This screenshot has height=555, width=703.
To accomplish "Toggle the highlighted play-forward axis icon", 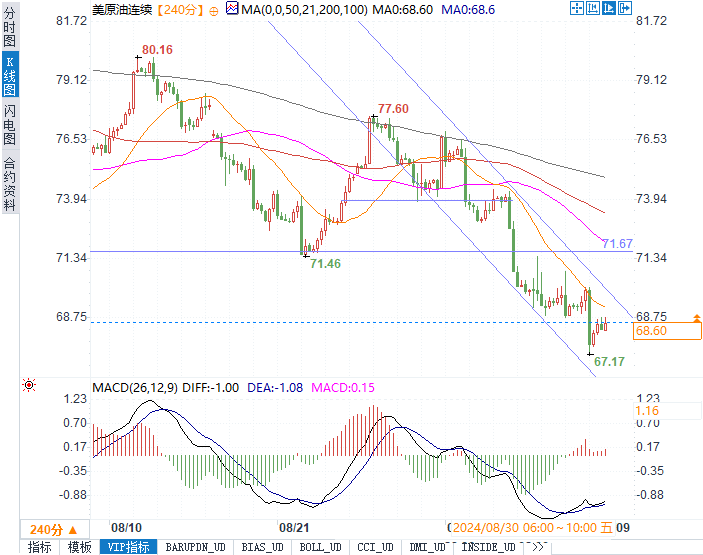I will point(608,8).
